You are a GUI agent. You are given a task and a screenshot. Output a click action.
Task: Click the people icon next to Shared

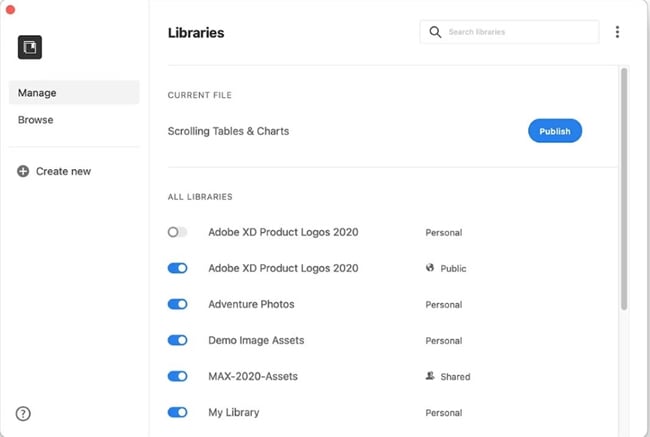(x=430, y=376)
